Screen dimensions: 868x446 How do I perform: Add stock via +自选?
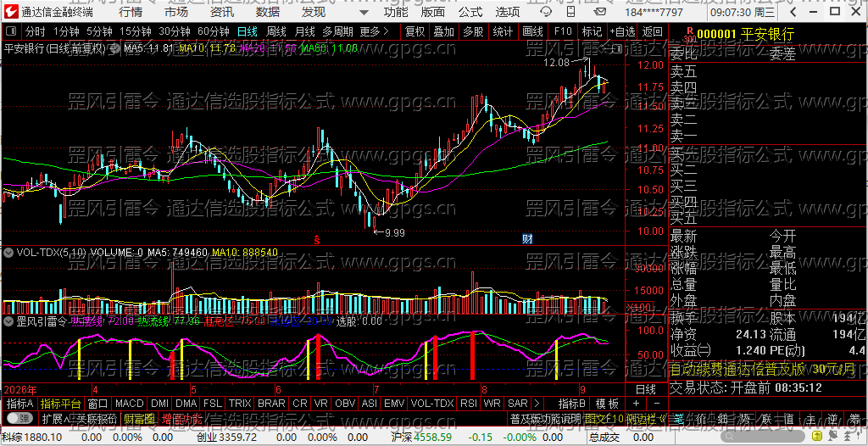622,31
